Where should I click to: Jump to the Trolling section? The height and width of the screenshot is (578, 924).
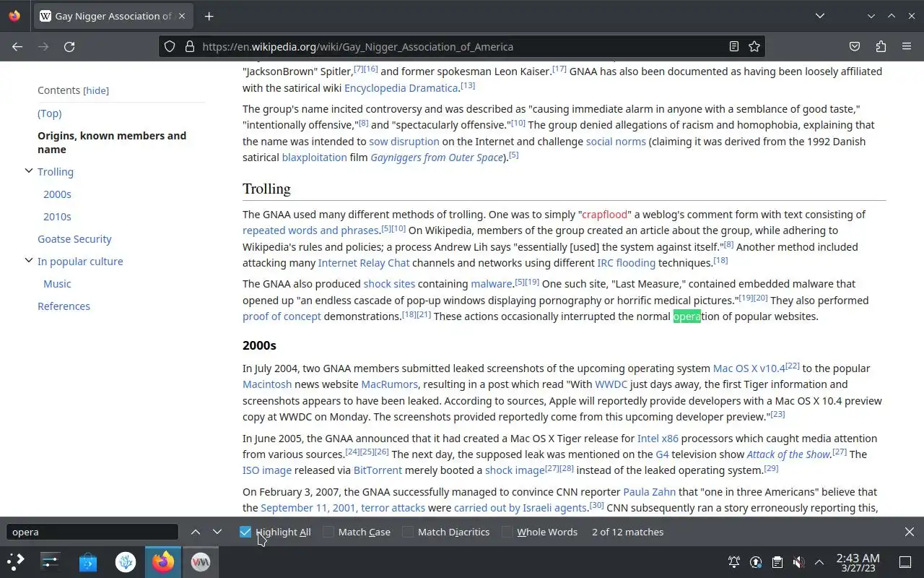point(56,172)
